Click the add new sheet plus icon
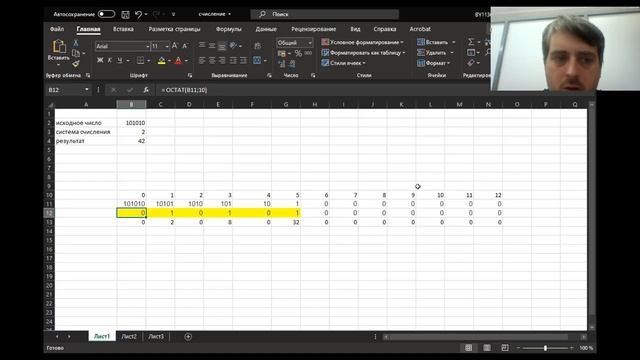Image resolution: width=640 pixels, height=360 pixels. (x=188, y=337)
